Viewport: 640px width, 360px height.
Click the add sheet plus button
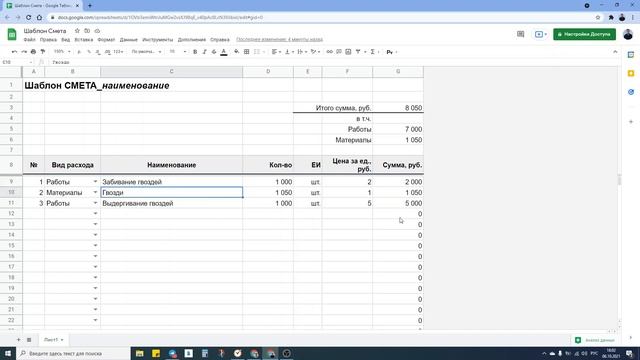pos(18,340)
